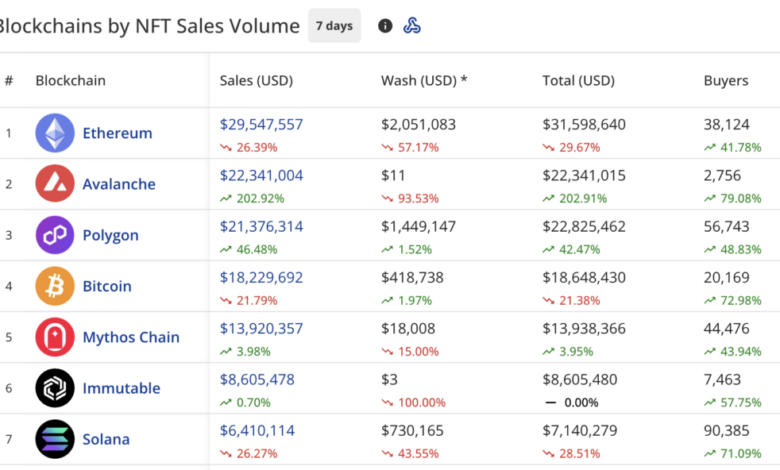Screen dimensions: 780x470
Task: Click Polygon sales value $21,376,314
Action: [x=261, y=227]
